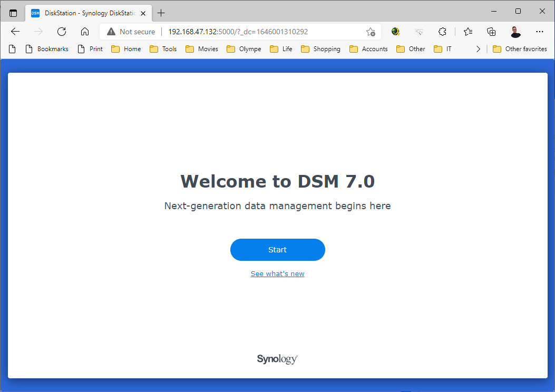Open the See what's new link
Image resolution: width=555 pixels, height=392 pixels.
[x=277, y=274]
